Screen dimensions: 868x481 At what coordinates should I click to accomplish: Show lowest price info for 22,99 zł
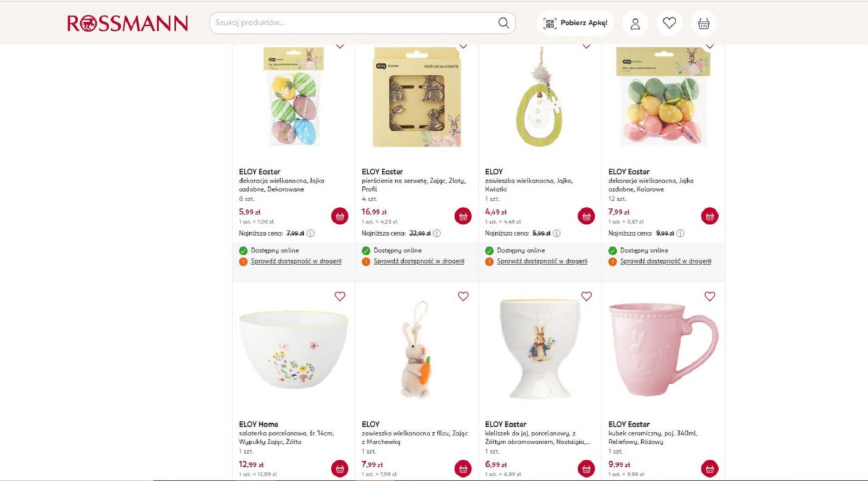point(437,233)
